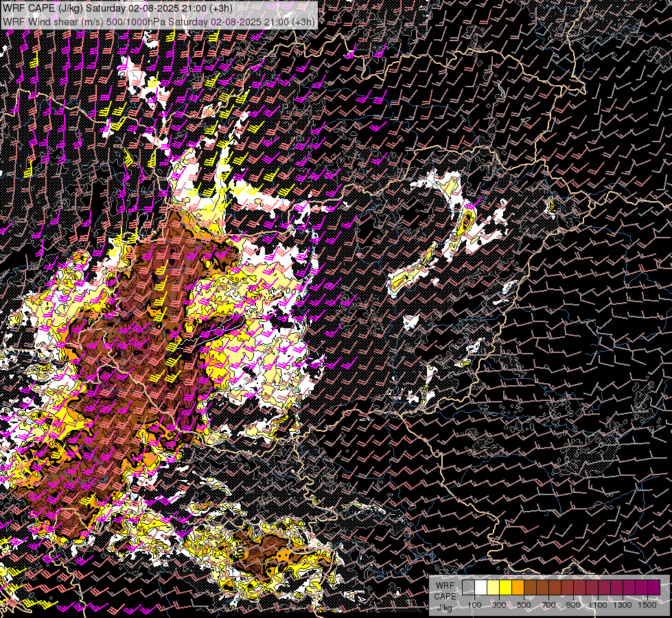Select the bright yellow legend swatch

tap(505, 587)
